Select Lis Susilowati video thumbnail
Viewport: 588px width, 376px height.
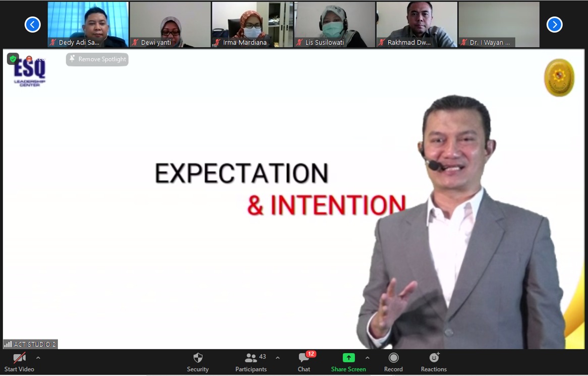point(335,24)
